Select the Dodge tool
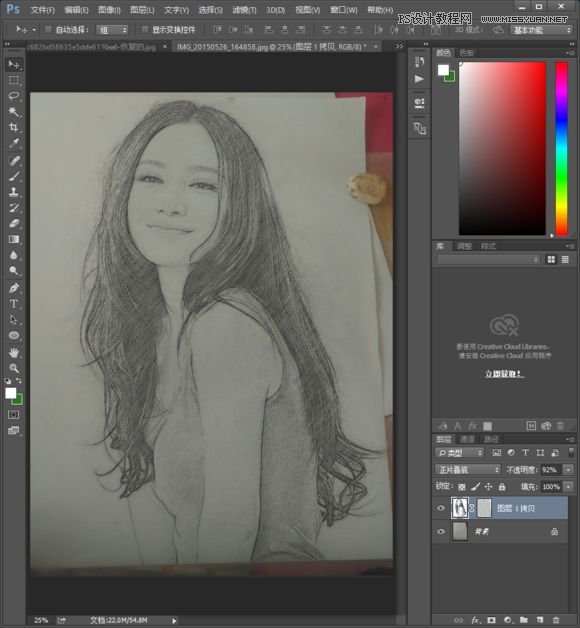The image size is (580, 628). point(14,271)
